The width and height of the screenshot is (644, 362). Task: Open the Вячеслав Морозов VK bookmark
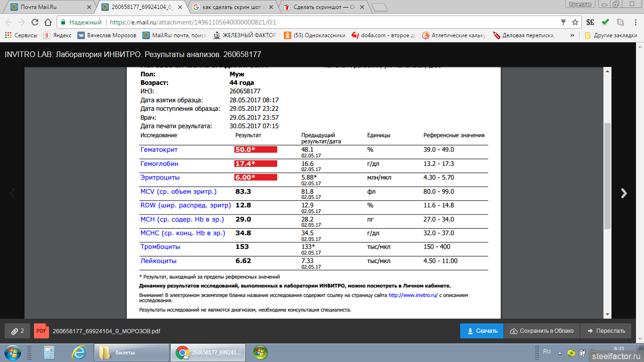pyautogui.click(x=107, y=35)
